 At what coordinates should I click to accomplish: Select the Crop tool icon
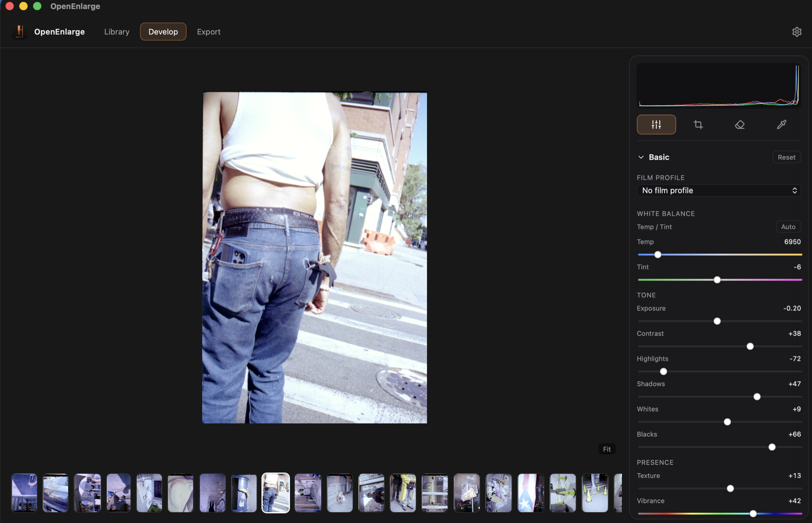698,125
